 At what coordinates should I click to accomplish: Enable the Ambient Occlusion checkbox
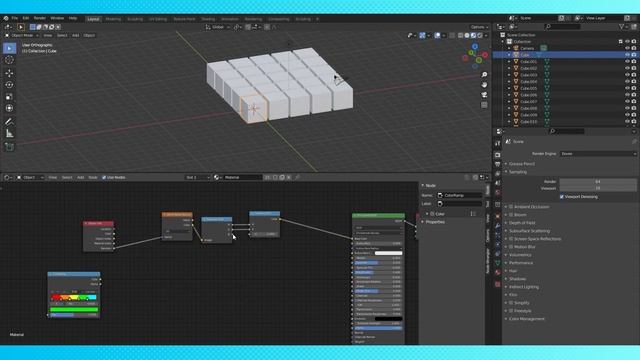(x=511, y=207)
